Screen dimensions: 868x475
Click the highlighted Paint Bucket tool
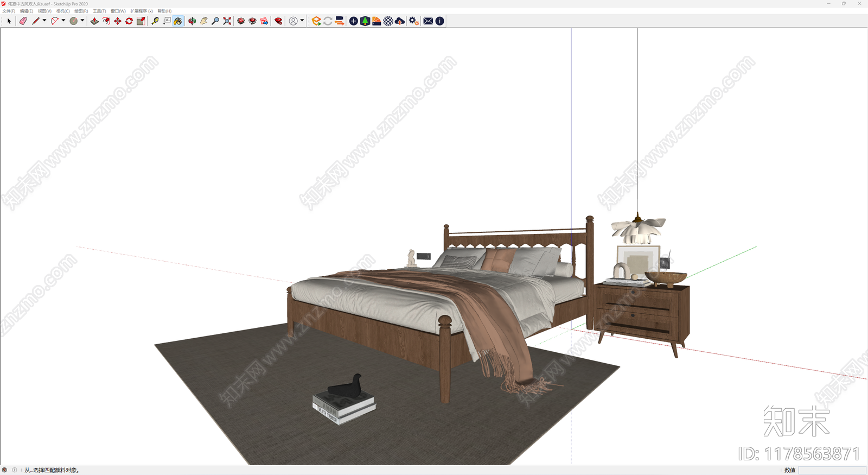(x=178, y=21)
